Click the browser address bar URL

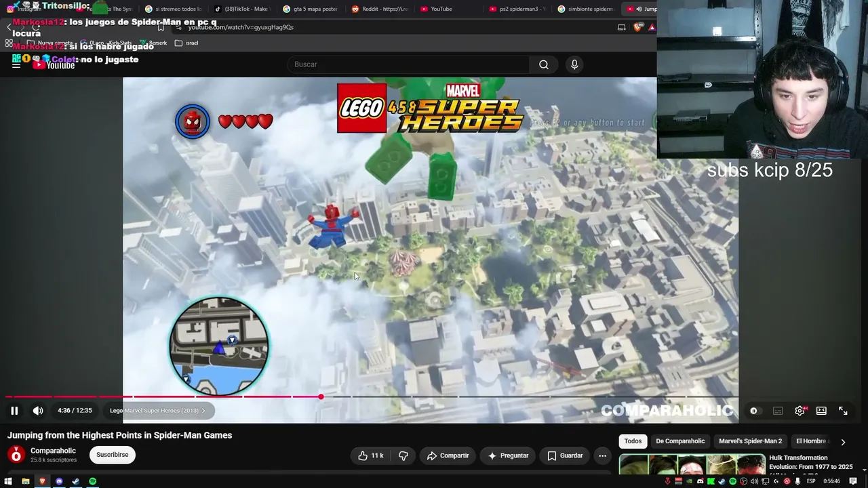(x=241, y=27)
